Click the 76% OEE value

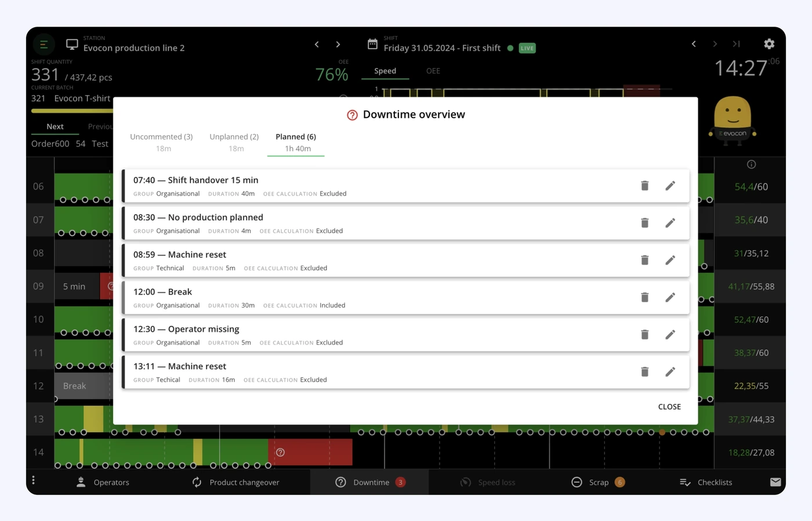coord(332,74)
